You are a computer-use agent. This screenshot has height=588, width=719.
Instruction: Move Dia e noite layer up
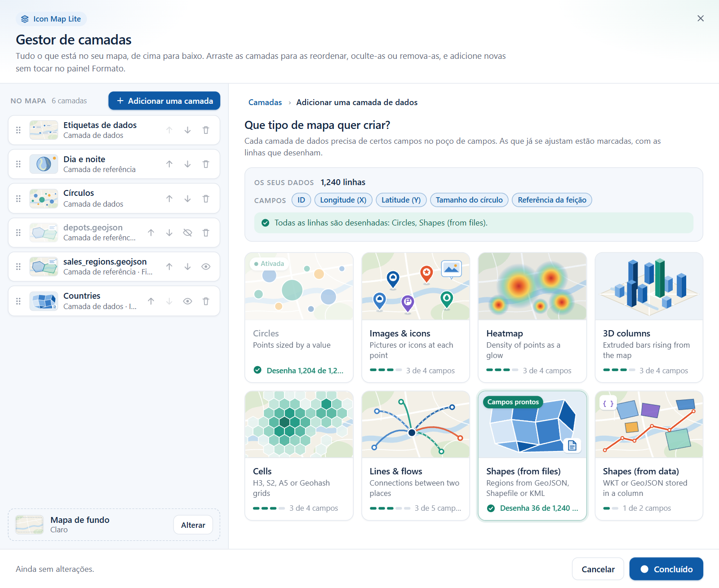[169, 164]
